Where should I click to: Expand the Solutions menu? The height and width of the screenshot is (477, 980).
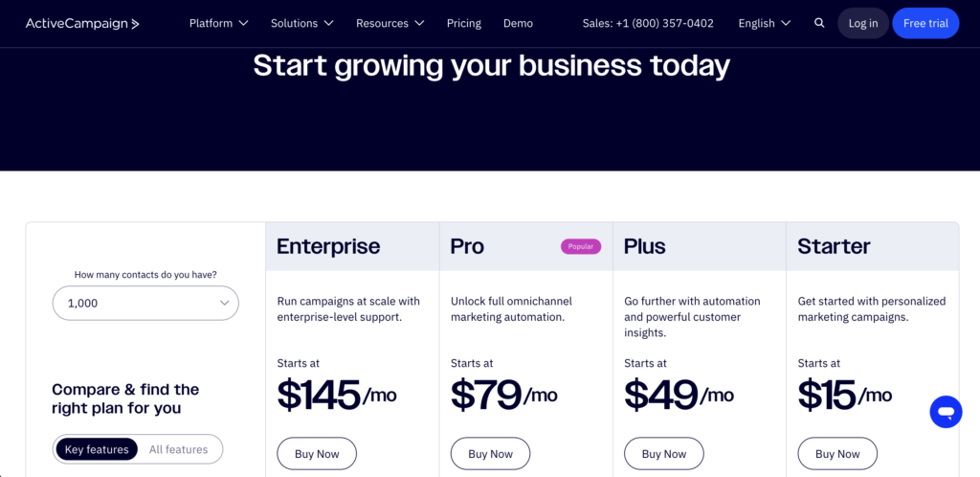coord(301,23)
